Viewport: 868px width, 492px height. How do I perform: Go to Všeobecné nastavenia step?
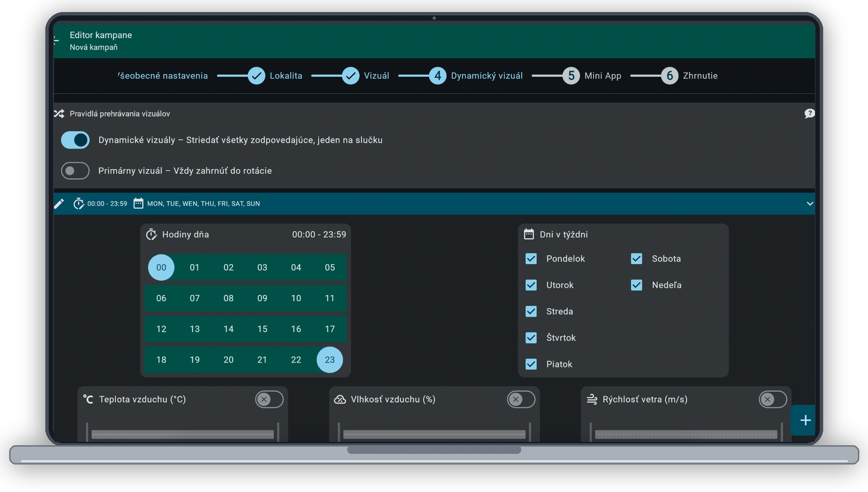coord(163,76)
